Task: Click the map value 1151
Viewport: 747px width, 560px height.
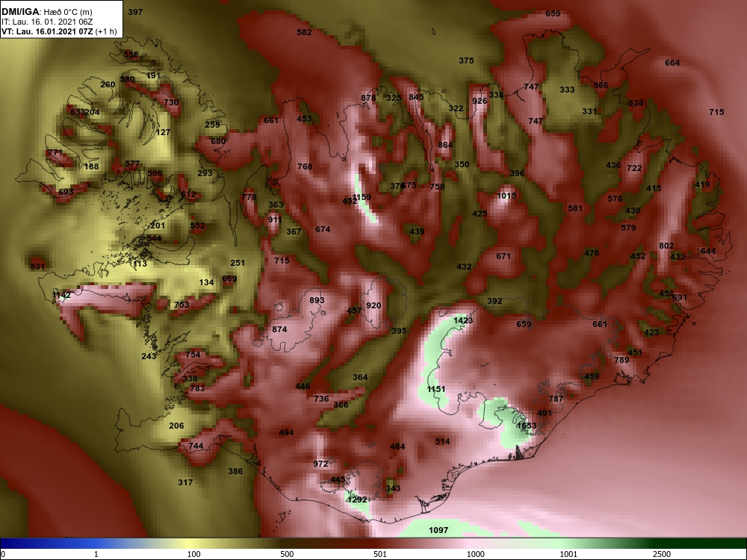Action: (436, 389)
